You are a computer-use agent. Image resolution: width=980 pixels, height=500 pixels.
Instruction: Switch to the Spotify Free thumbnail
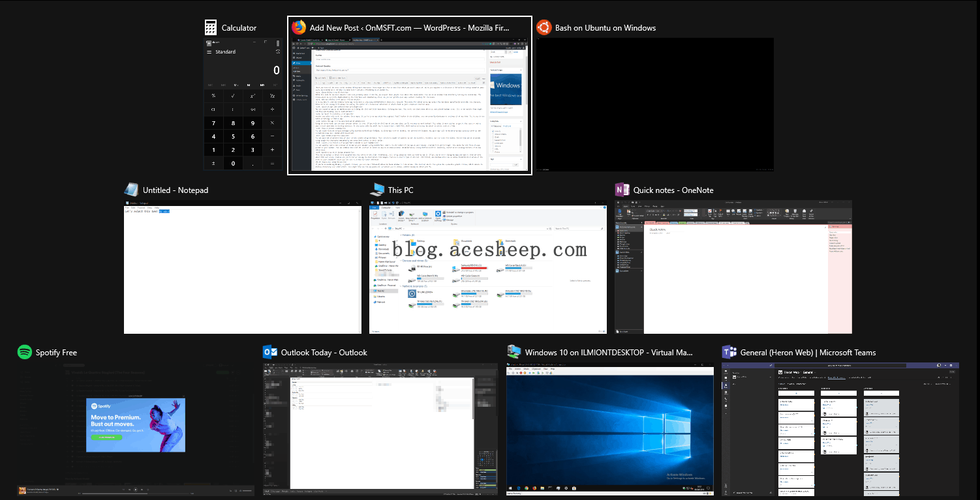136,430
